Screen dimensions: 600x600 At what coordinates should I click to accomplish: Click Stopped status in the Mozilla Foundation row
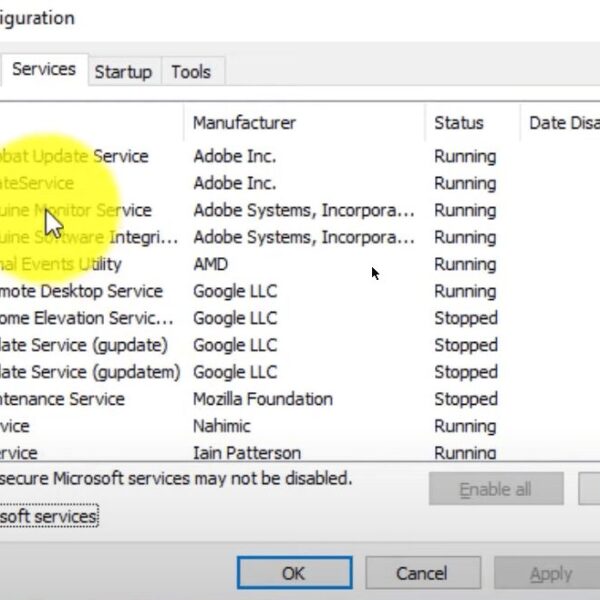(x=466, y=399)
